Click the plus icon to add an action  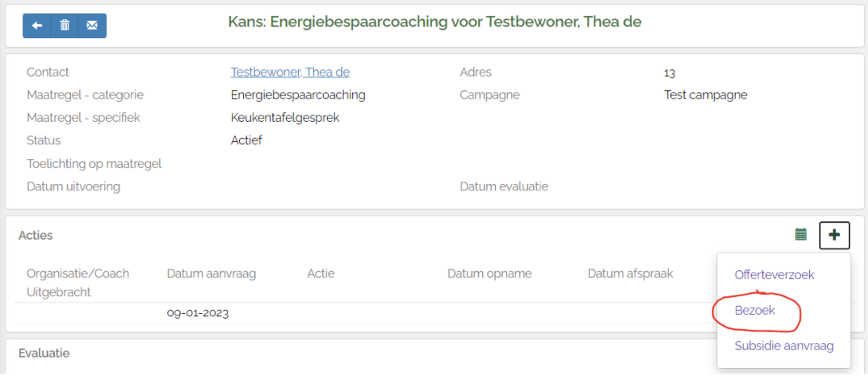834,235
